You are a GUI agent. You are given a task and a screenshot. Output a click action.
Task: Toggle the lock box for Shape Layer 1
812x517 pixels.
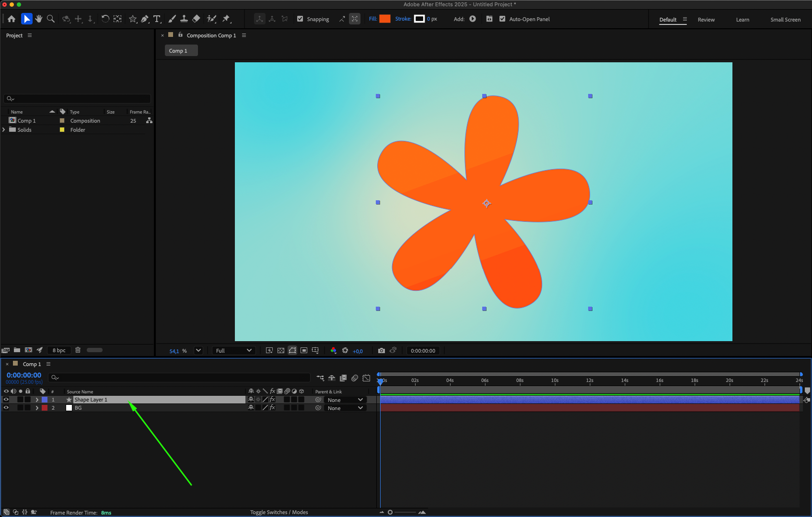[28, 400]
